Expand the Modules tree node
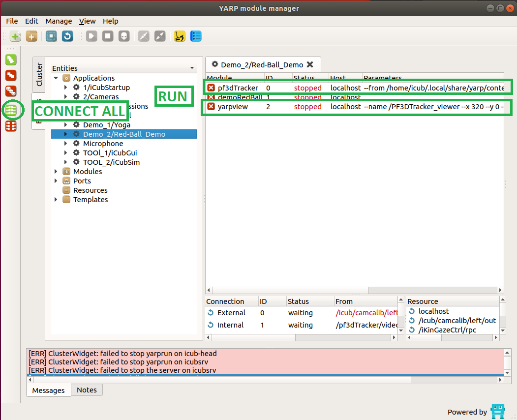 [x=56, y=172]
